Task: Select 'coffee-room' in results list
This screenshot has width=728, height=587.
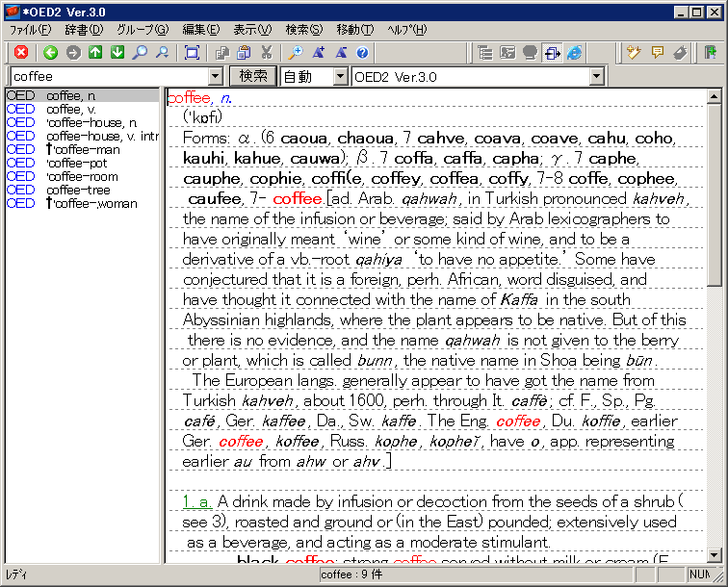Action: (x=83, y=176)
